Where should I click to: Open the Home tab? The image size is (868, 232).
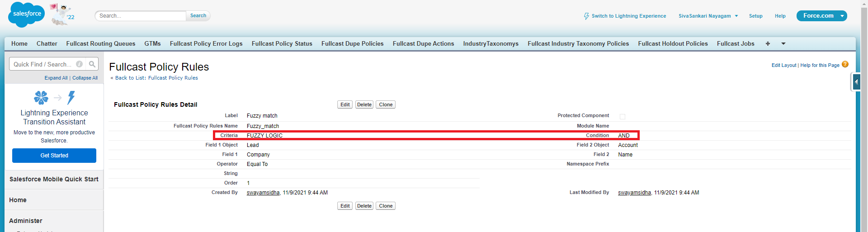point(19,43)
